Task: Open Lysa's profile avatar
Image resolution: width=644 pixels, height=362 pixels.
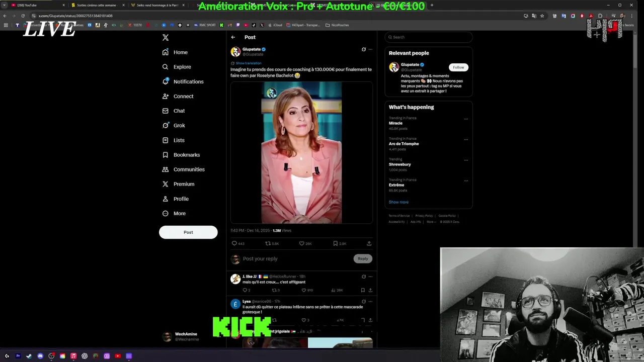Action: 235,304
